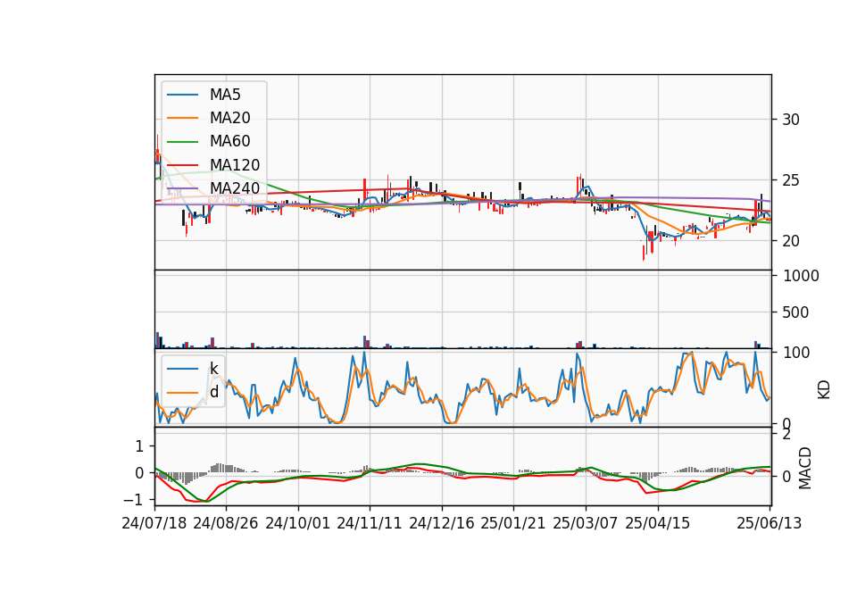The image size is (857, 616).
Task: Click the blue k line legend sample
Action: (182, 369)
